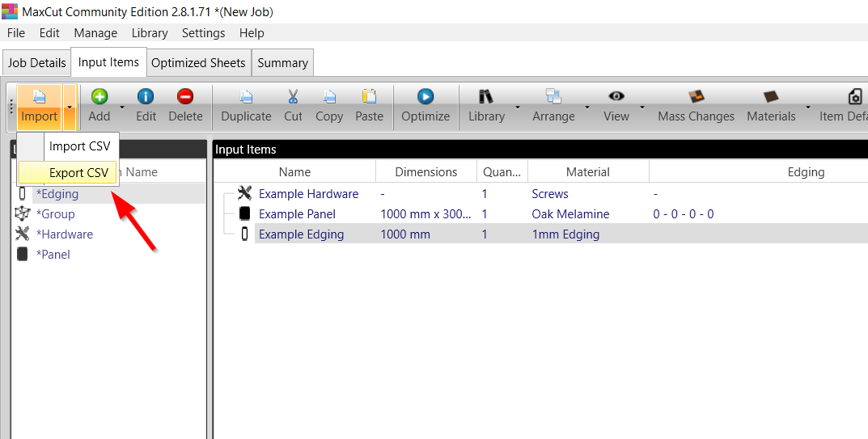
Task: Open the Settings menu
Action: coord(203,33)
